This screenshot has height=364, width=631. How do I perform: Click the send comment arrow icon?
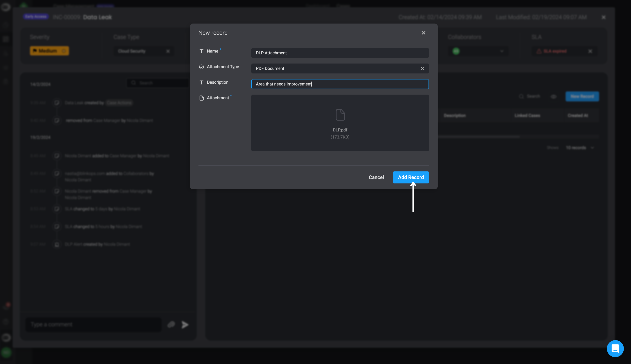click(185, 324)
